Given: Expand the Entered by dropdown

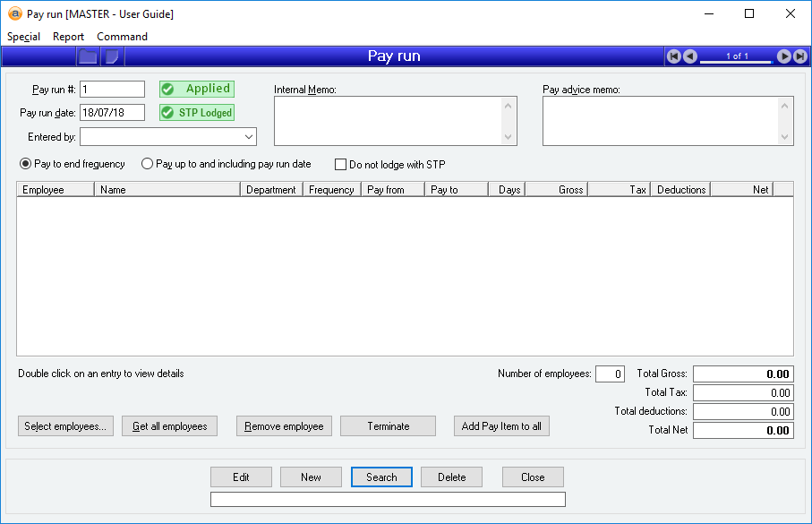Looking at the screenshot, I should 248,137.
